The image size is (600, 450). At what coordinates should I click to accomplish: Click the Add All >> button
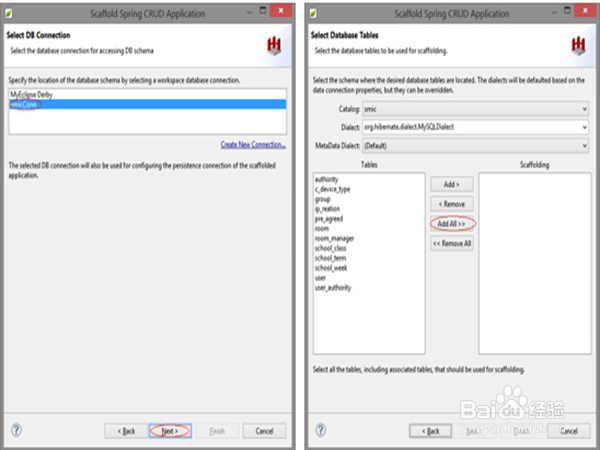(452, 223)
